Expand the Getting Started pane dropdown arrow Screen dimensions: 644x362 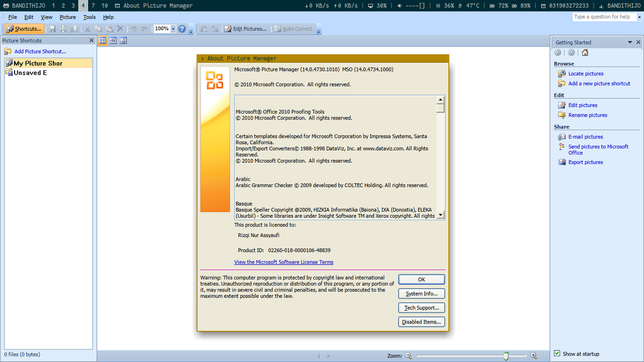[630, 42]
